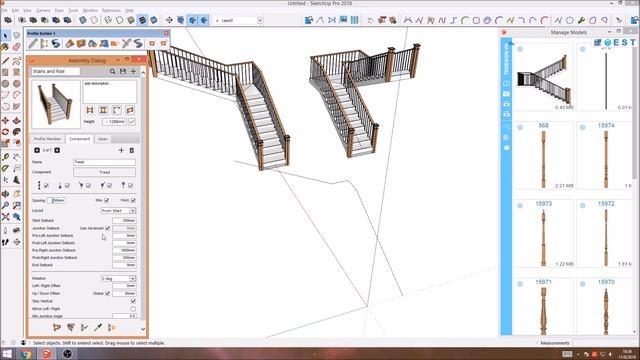Toggle X-ray style in top toolbar
Screen dimensions: 640x360
point(83,20)
